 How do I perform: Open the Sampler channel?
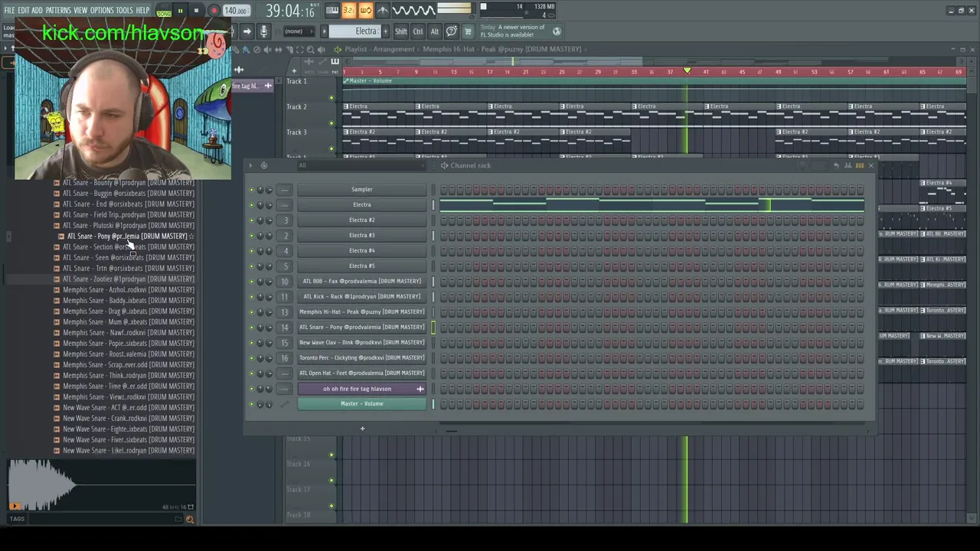[x=361, y=189]
